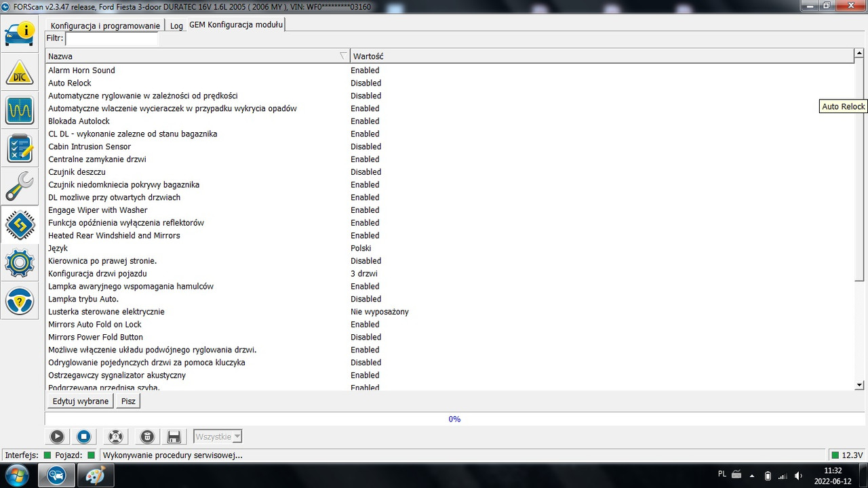The height and width of the screenshot is (488, 868).
Task: Click the vertical scrollbar up arrow
Action: click(859, 54)
